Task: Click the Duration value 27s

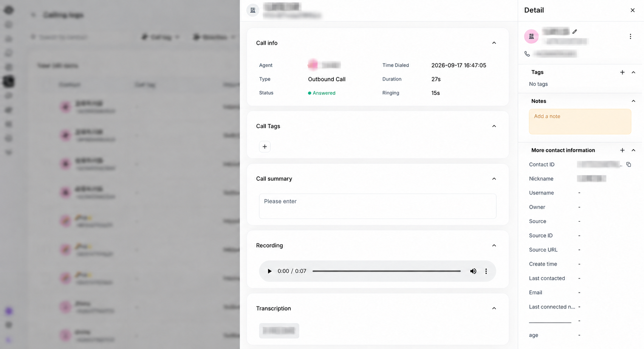Action: [436, 79]
